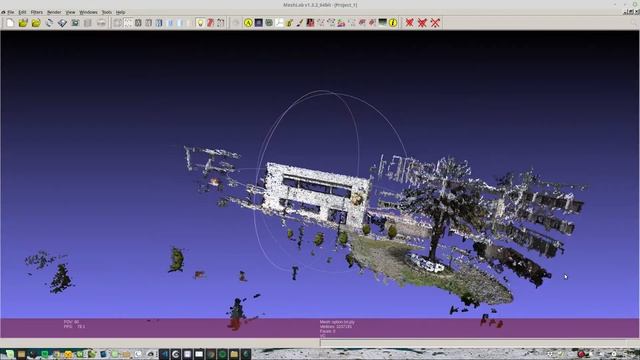The height and width of the screenshot is (360, 640).
Task: Click the second red X delete icon
Action: point(422,23)
